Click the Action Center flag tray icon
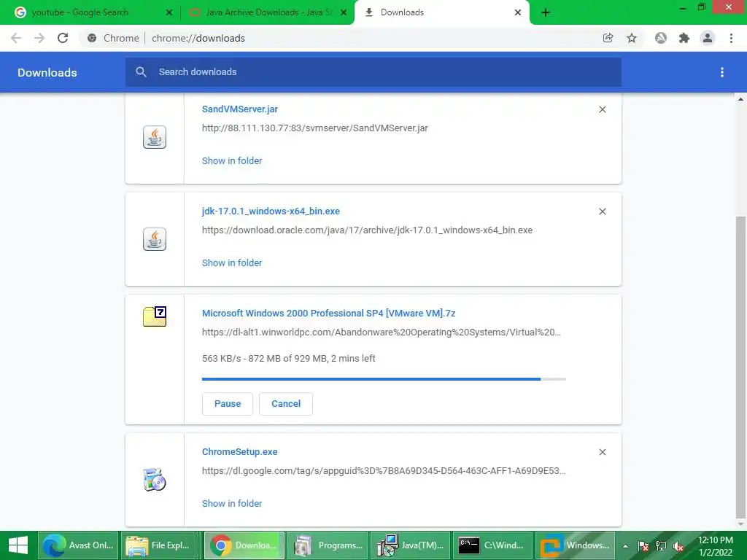This screenshot has height=560, width=747. pyautogui.click(x=643, y=546)
